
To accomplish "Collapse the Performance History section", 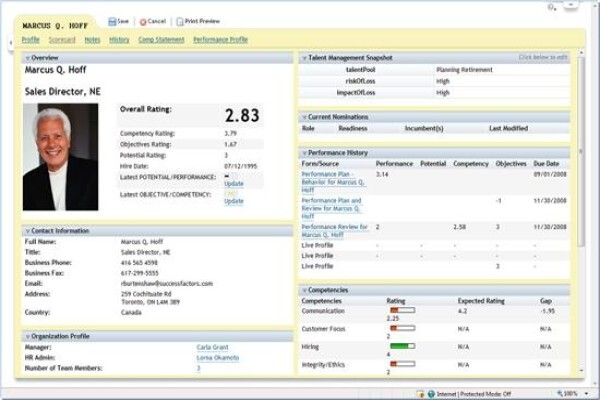I will [305, 153].
